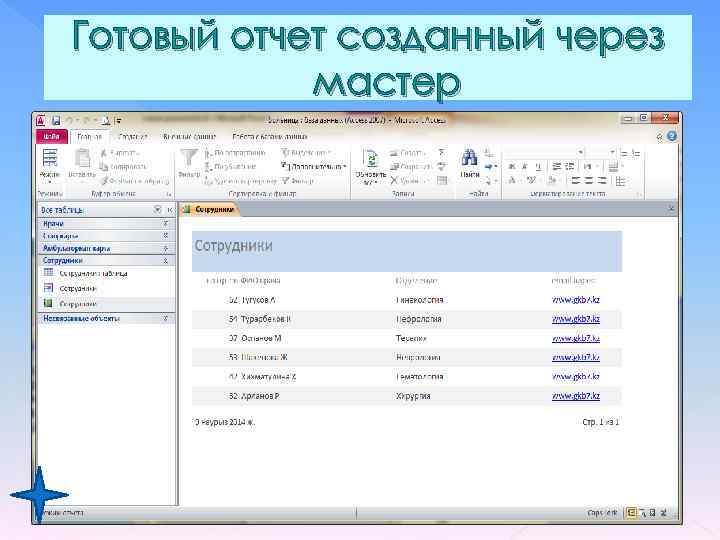This screenshot has height=540, width=720.
Task: Click the Заменить replace icon beside Найти
Action: click(x=489, y=153)
